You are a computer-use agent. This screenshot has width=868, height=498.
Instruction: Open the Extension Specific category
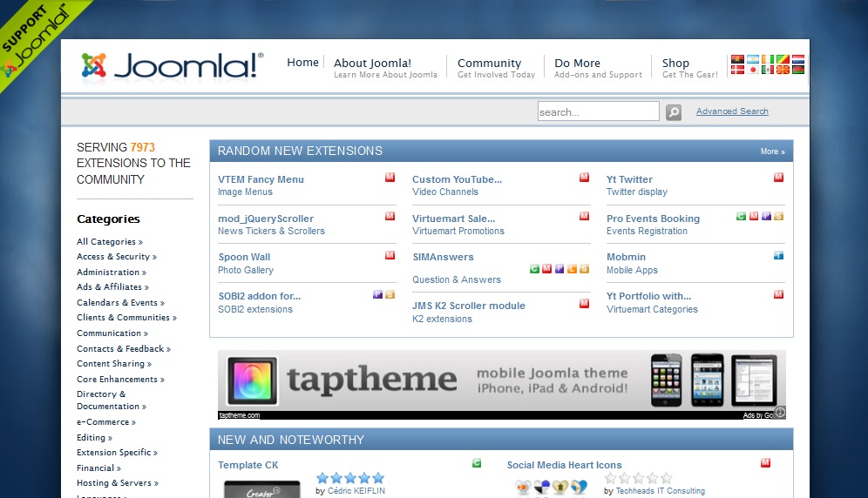coord(118,453)
